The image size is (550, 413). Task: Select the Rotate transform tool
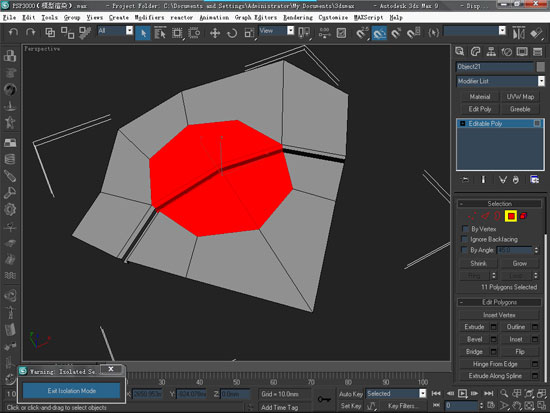(x=232, y=33)
